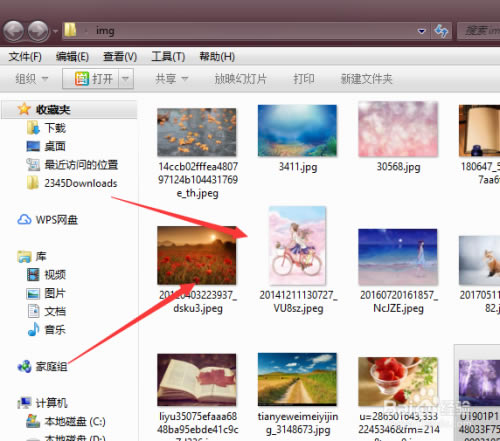Screen dimensions: 500x441
Task: Open the 组织 dropdown menu
Action: coord(32,79)
